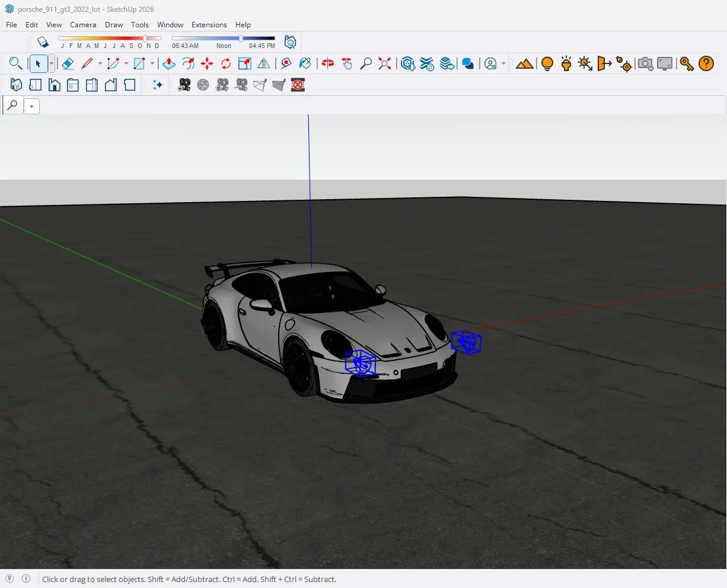
Task: Open the Extensions menu
Action: point(209,25)
